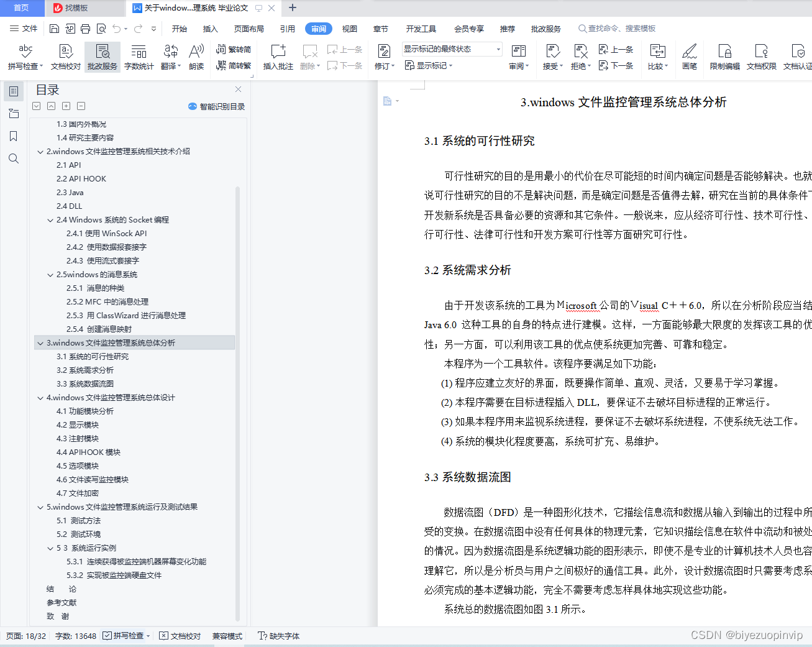This screenshot has width=812, height=647.
Task: Open document permissions (文档权限)
Action: click(x=762, y=57)
